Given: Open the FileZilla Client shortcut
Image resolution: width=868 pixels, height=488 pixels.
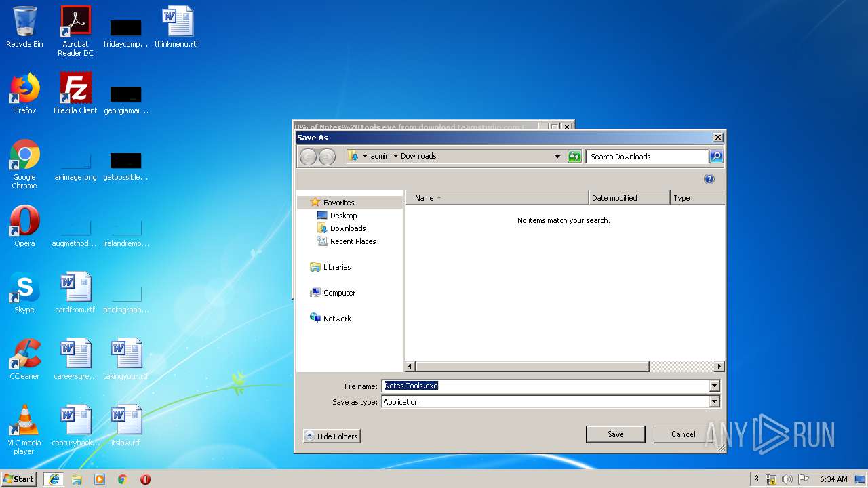Looking at the screenshot, I should (x=75, y=94).
